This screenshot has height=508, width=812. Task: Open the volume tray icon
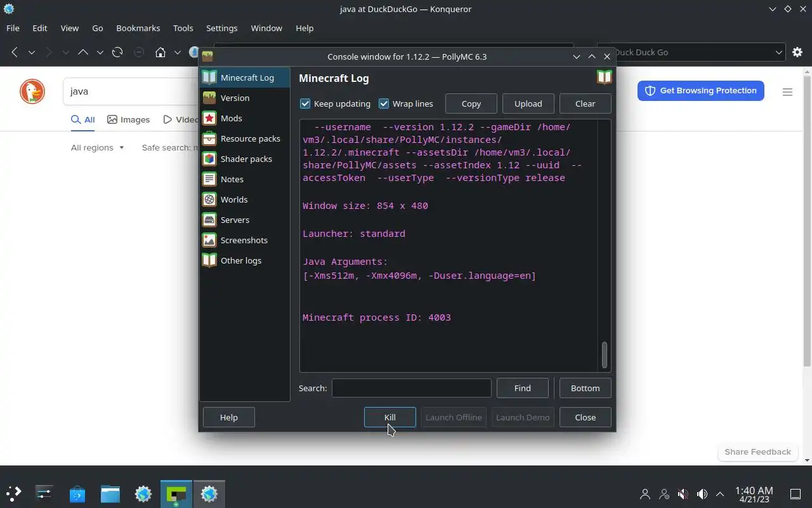tap(702, 494)
